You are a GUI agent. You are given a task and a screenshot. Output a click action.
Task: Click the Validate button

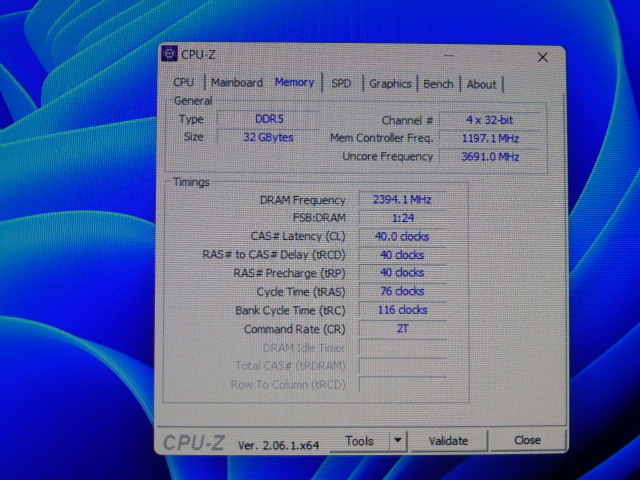448,441
